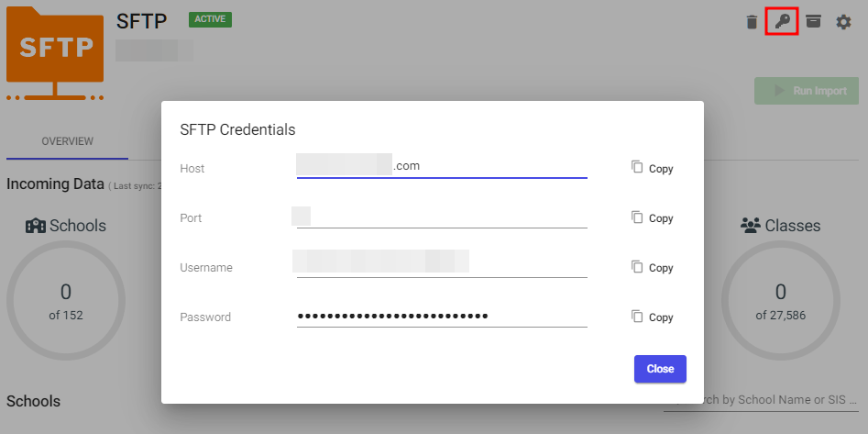Click the Schools progress ring
The width and height of the screenshot is (868, 434).
click(x=66, y=301)
